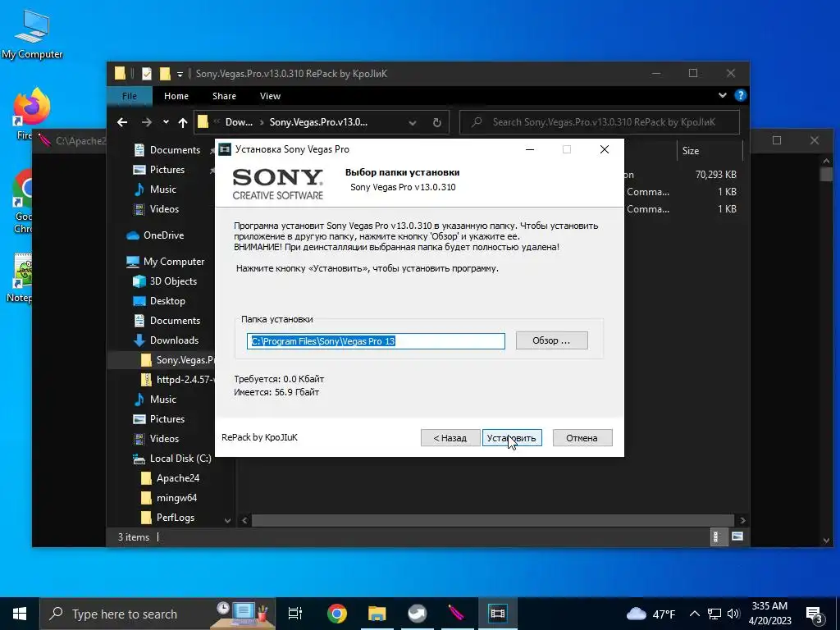Show hidden system tray icons
The width and height of the screenshot is (840, 630).
pyautogui.click(x=694, y=614)
